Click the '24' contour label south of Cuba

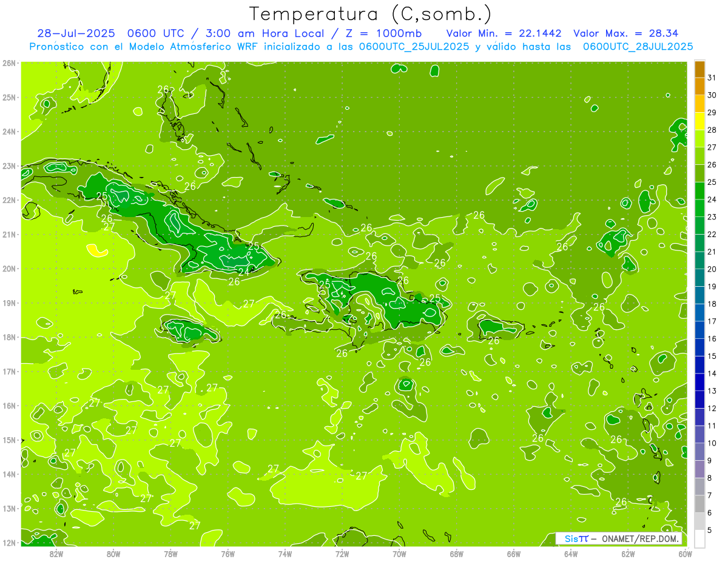click(x=243, y=272)
